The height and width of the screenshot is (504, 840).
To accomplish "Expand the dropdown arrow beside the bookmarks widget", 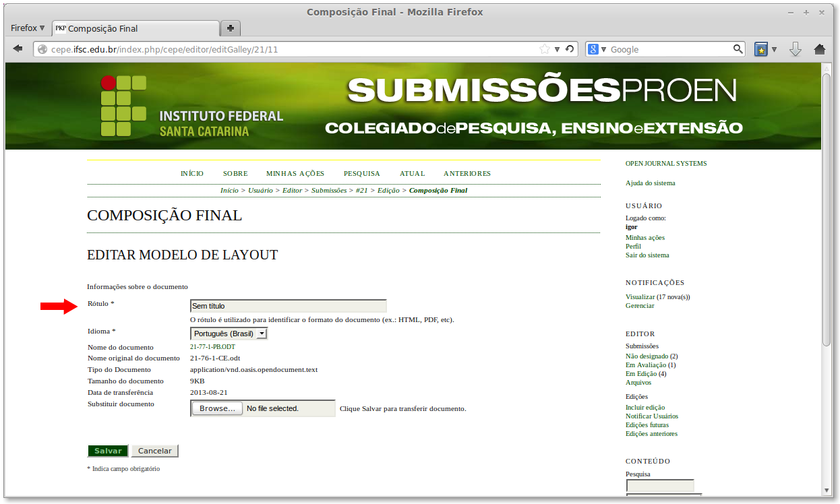I will click(774, 49).
